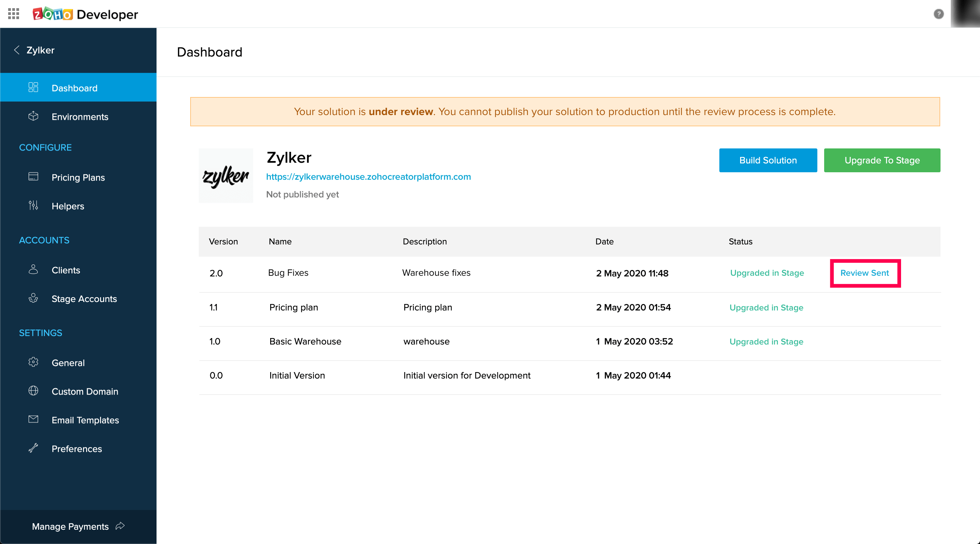Click the date 2 May 2020 11:48
Viewport: 980px width, 544px height.
point(632,273)
